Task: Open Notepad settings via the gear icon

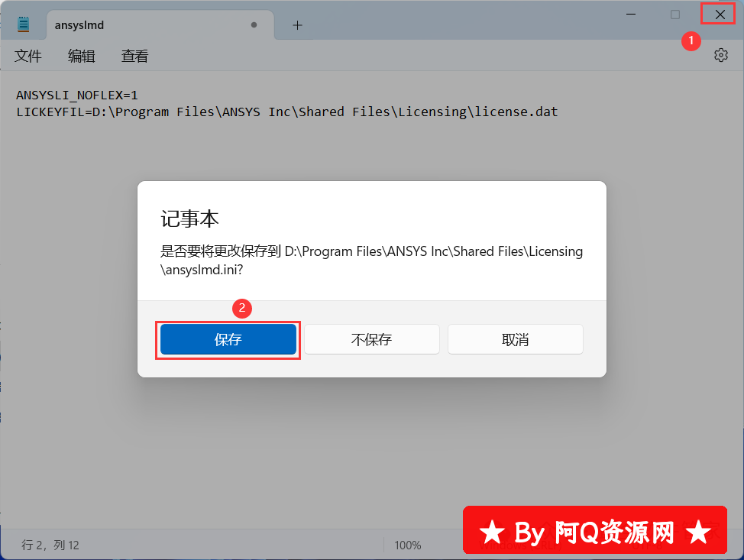Action: (721, 55)
